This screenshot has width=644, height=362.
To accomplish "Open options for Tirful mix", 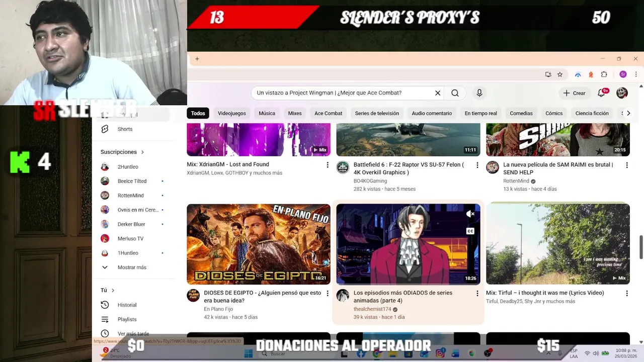I will 627,293.
